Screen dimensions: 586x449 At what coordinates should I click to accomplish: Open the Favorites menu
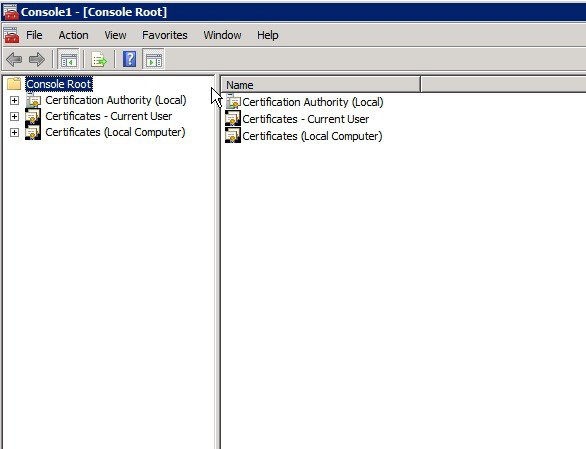pos(164,35)
